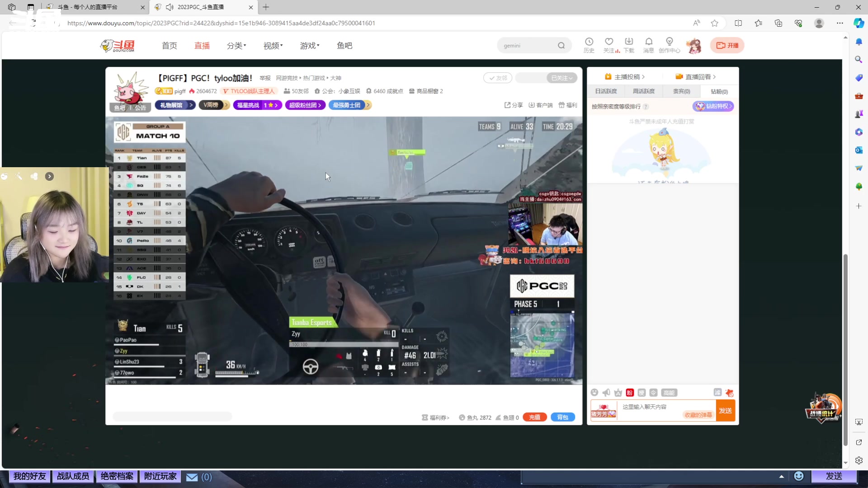Click the search magnifier icon
This screenshot has width=868, height=488.
click(x=561, y=46)
